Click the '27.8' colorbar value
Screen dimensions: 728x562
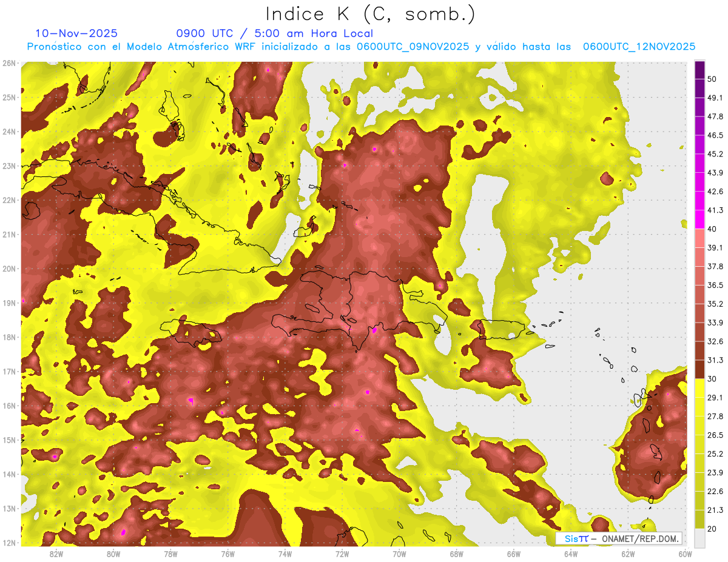pos(715,416)
